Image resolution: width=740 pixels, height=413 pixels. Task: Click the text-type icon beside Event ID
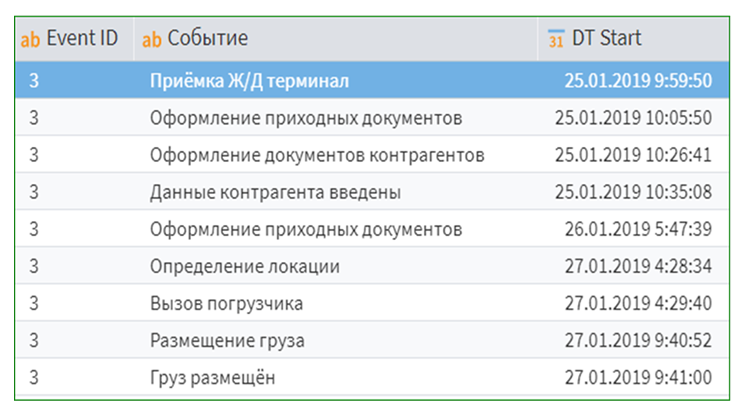pyautogui.click(x=31, y=40)
